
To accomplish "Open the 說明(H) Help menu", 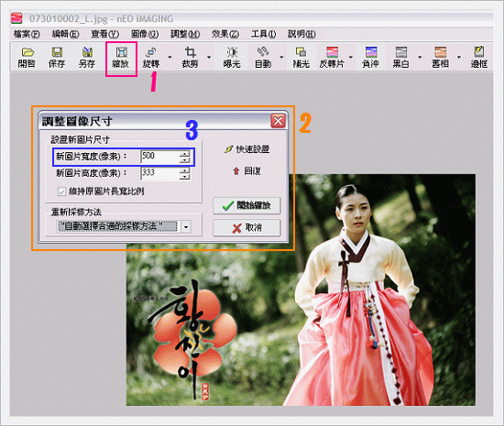I will tap(301, 34).
